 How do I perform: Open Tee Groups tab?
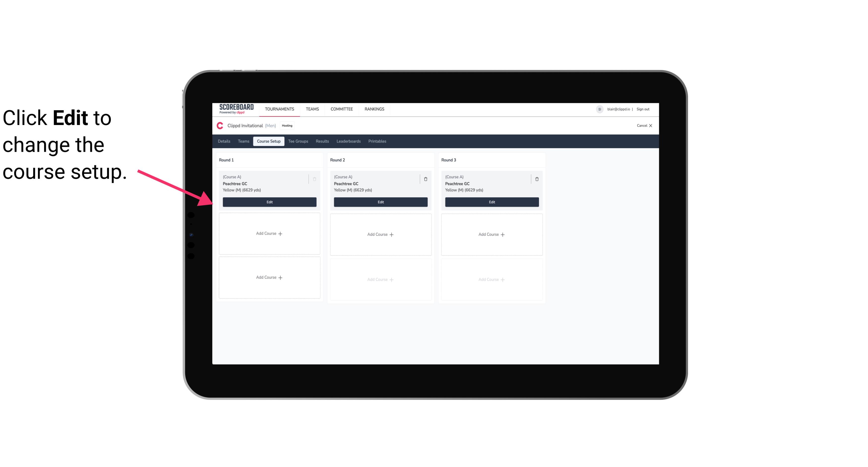pos(298,141)
